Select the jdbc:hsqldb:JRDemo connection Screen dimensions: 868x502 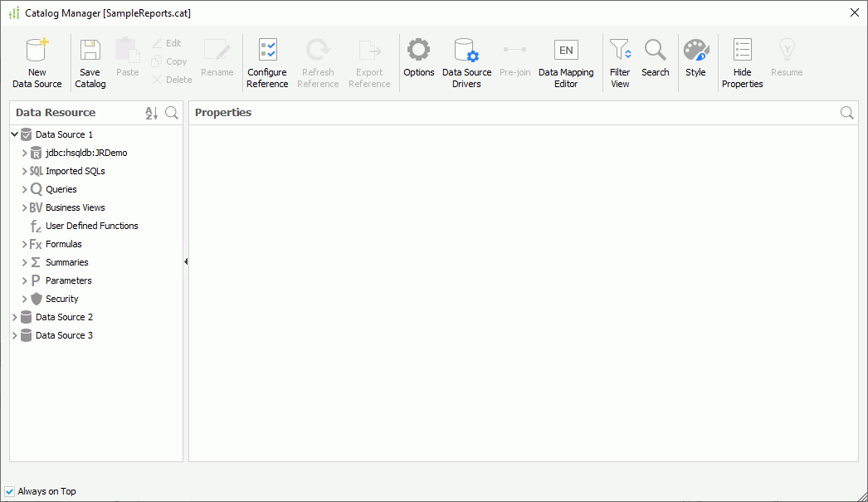pos(86,153)
